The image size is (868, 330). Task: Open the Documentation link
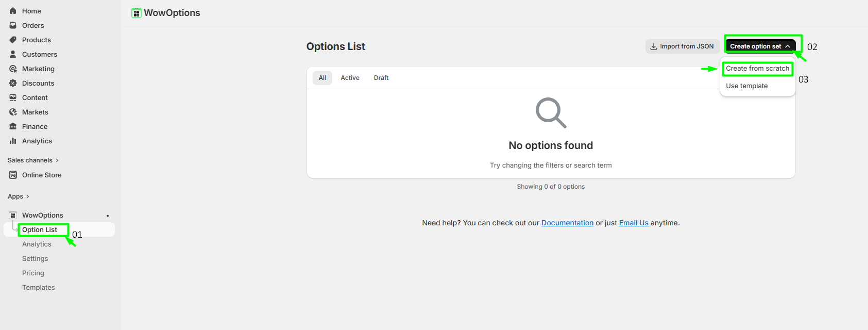(567, 223)
